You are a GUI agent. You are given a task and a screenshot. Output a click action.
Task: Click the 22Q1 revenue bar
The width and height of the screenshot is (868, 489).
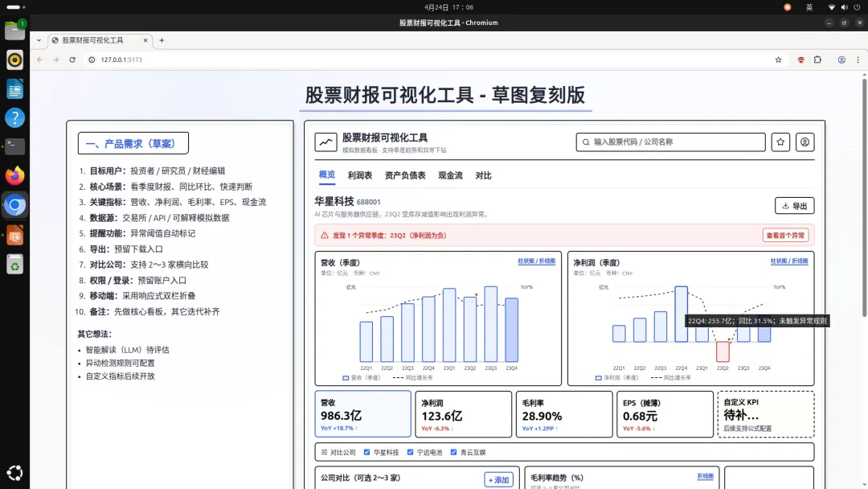point(366,342)
